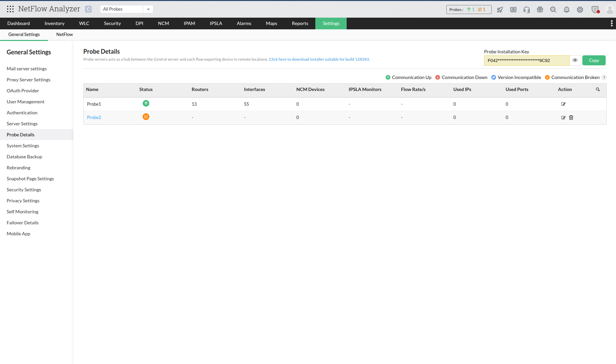Open the installer download link for build 128583
The height and width of the screenshot is (364, 616).
[x=319, y=59]
